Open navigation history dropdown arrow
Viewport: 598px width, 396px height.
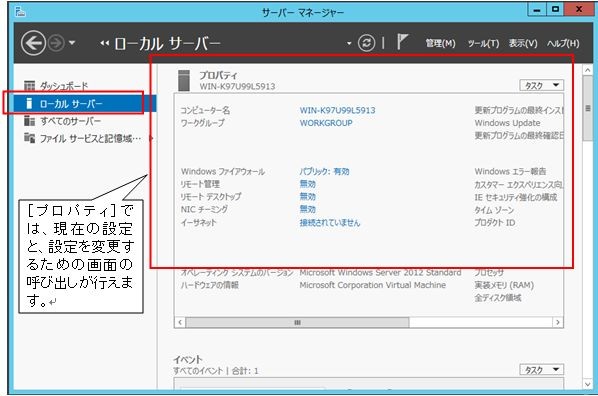tap(72, 43)
